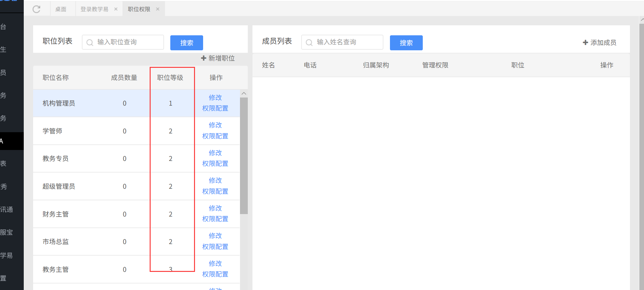The height and width of the screenshot is (290, 644).
Task: Click the 电话 column header
Action: coord(310,65)
